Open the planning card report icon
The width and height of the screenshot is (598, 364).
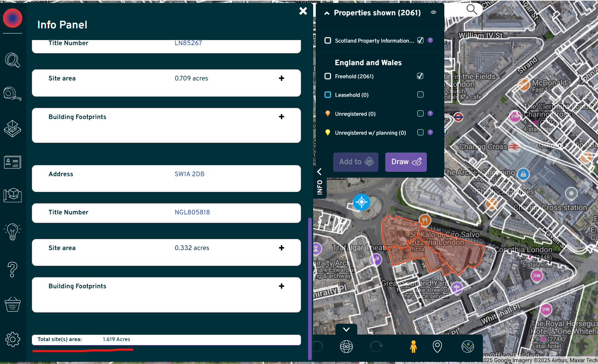click(x=13, y=162)
